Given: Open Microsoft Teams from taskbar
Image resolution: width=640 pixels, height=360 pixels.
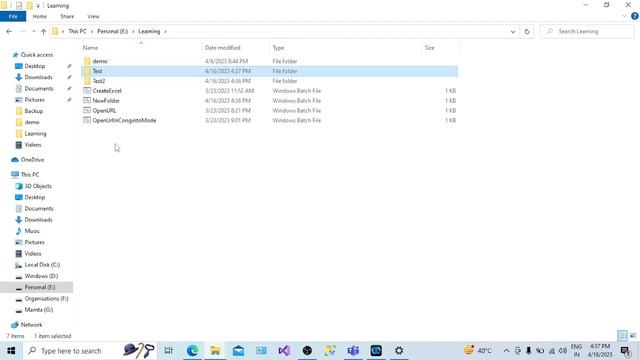Looking at the screenshot, I should point(353,351).
